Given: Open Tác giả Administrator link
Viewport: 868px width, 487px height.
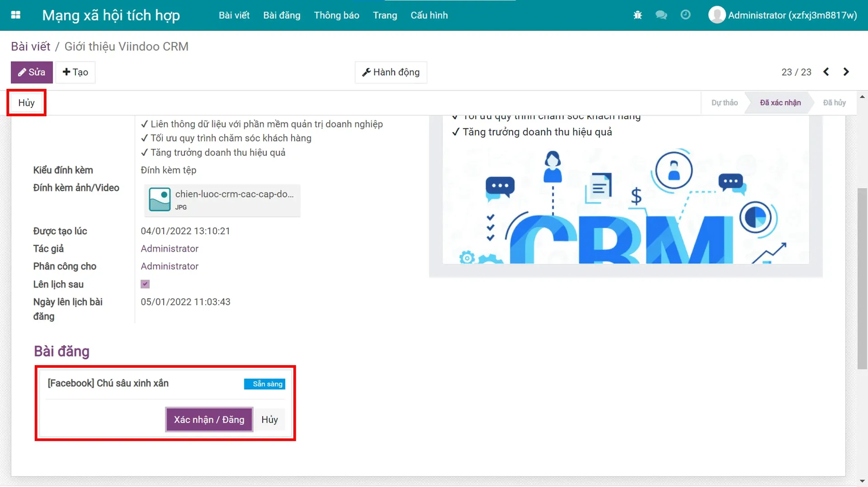Looking at the screenshot, I should pos(170,248).
